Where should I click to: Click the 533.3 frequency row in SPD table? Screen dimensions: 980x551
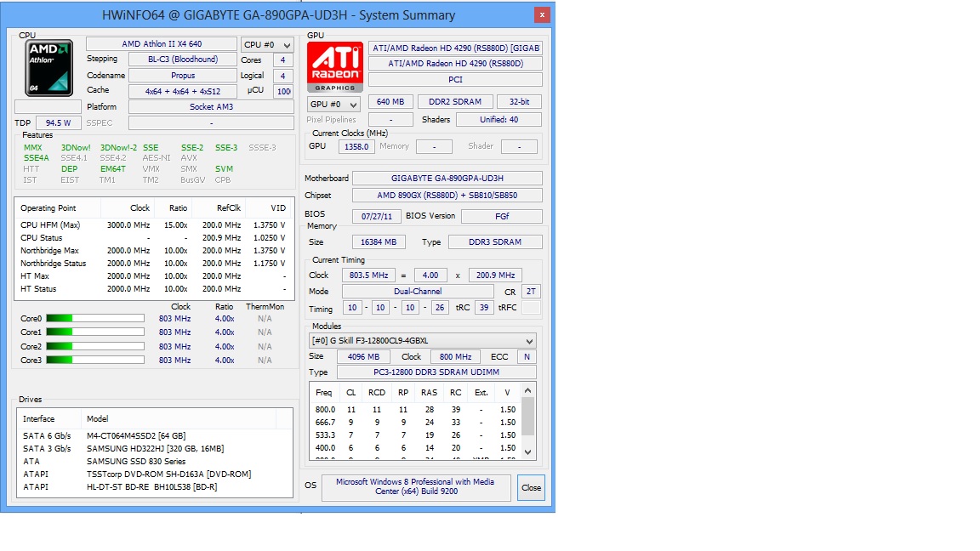pyautogui.click(x=416, y=435)
